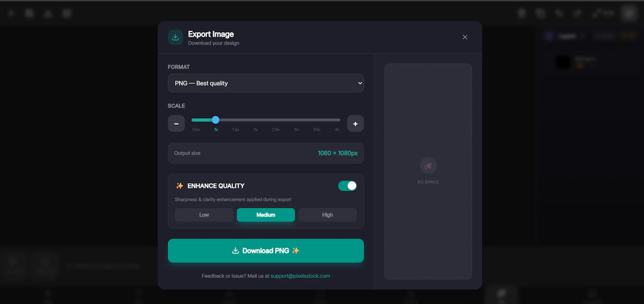The image size is (644, 304).
Task: Click the 0.5x scale label
Action: [196, 129]
